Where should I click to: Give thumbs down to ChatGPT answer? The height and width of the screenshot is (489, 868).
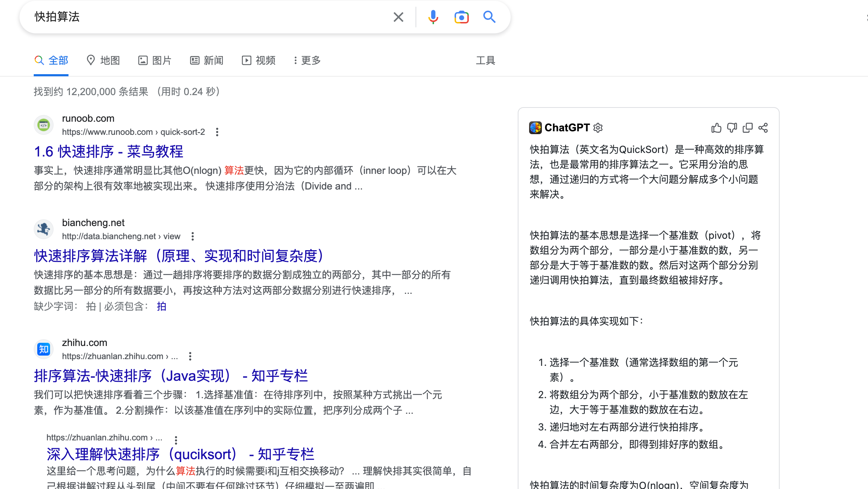[732, 128]
